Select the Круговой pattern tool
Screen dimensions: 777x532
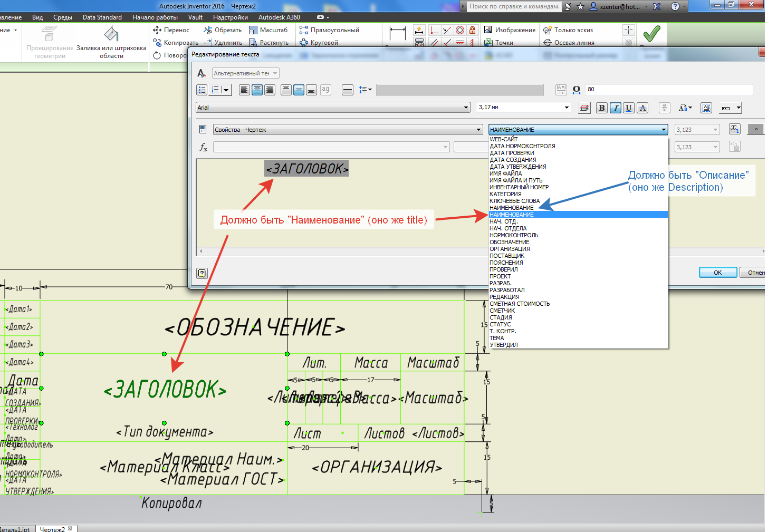319,43
